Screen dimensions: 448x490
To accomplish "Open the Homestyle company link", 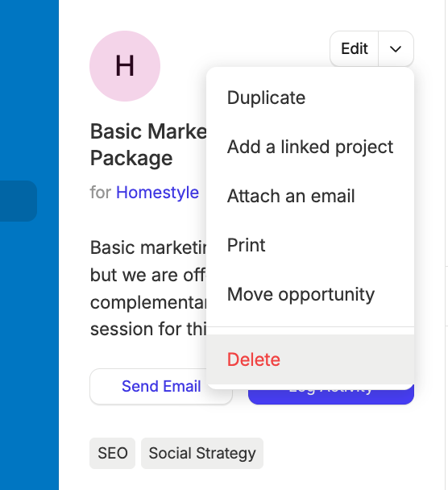I will 157,192.
